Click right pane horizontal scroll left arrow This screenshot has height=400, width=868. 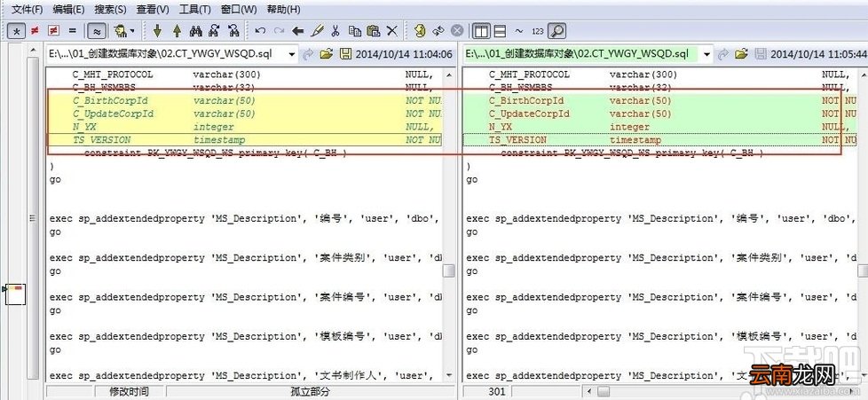pos(591,392)
